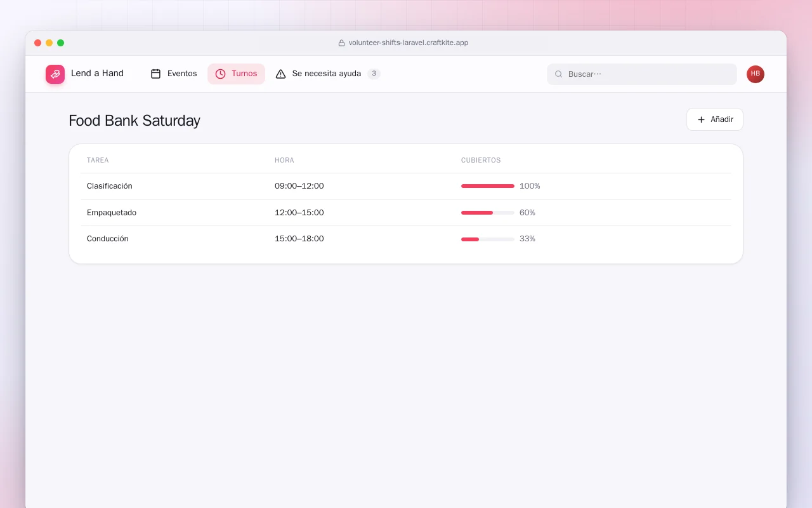Open the HB user avatar
The height and width of the screenshot is (508, 812).
[756, 74]
